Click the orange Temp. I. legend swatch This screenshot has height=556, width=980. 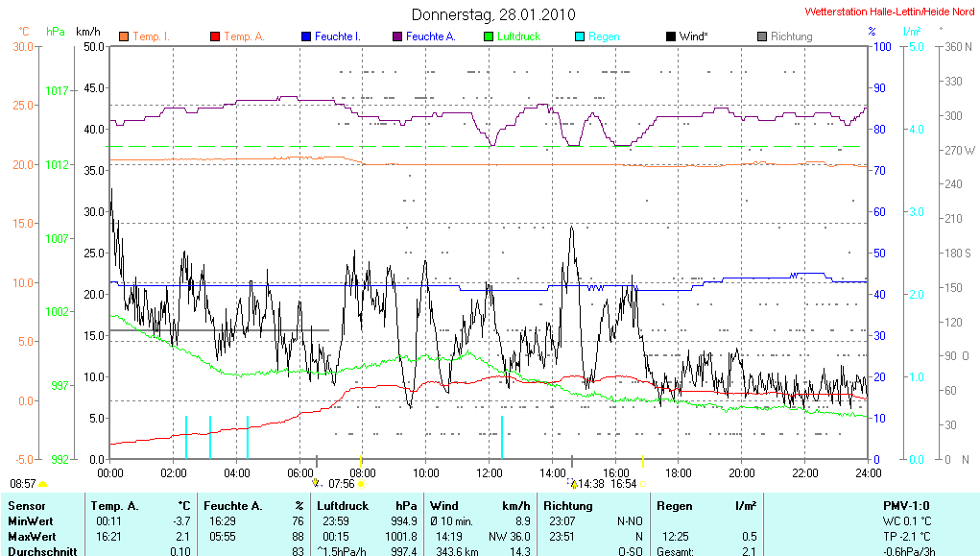pos(124,36)
